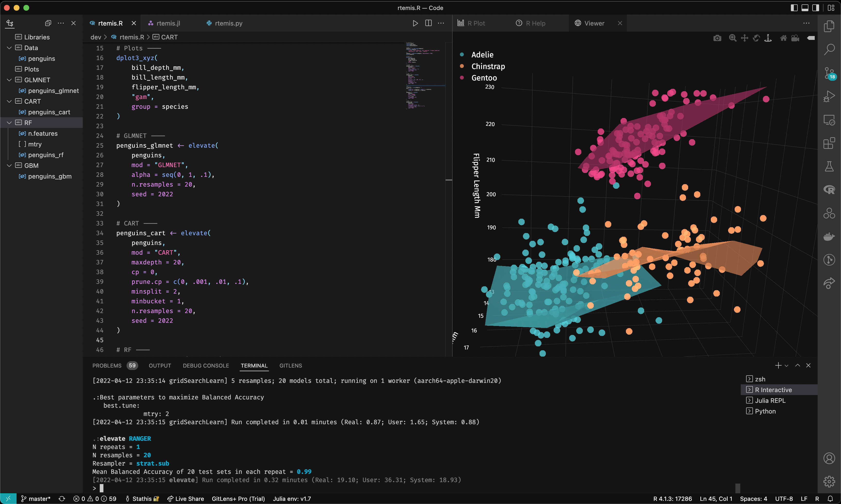Screen dimensions: 841x504
Task: Collapse the RF outline section
Action: point(9,123)
